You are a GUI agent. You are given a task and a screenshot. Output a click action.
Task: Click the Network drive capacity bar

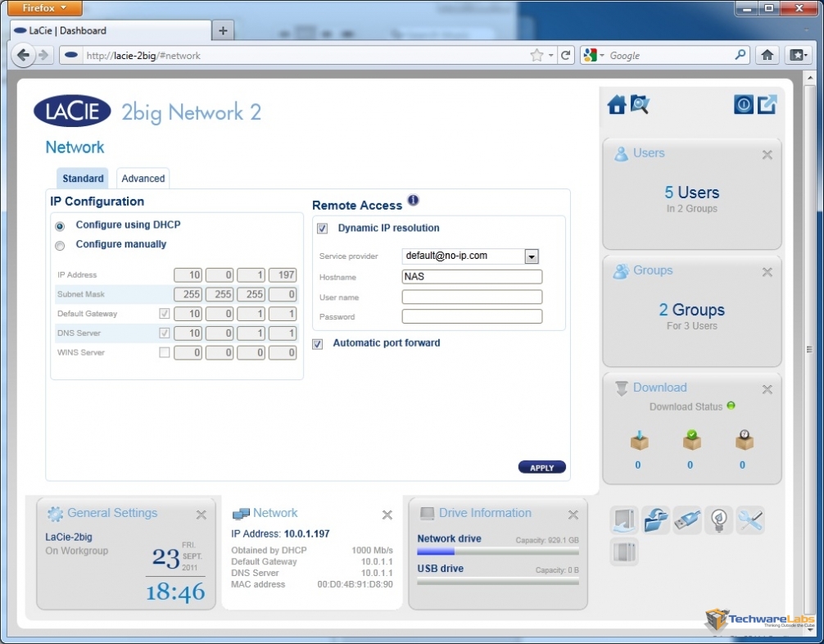pos(498,551)
